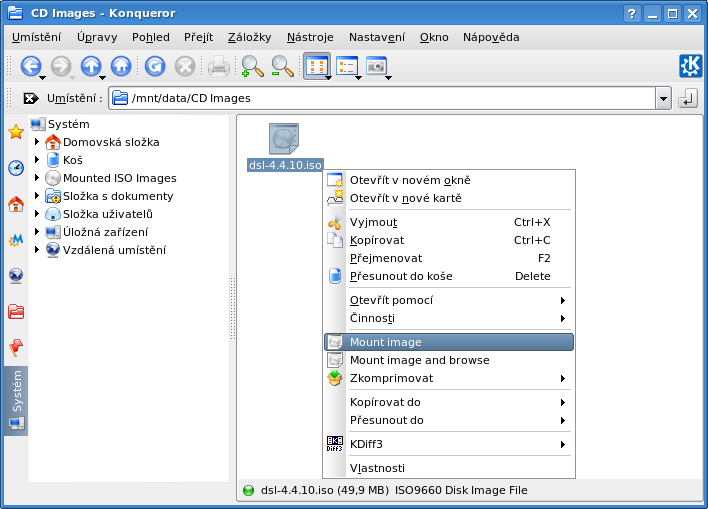Viewport: 708px width, 509px height.
Task: Open the Nastavení menu
Action: (377, 37)
